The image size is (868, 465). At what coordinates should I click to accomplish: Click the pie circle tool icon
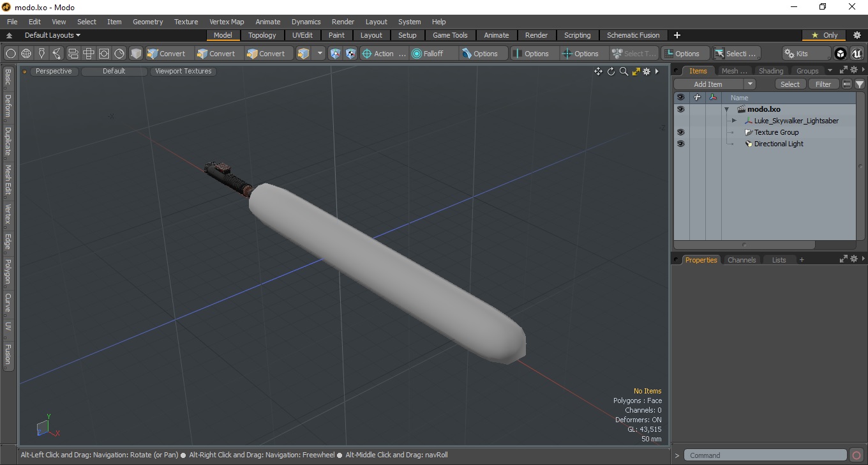119,54
